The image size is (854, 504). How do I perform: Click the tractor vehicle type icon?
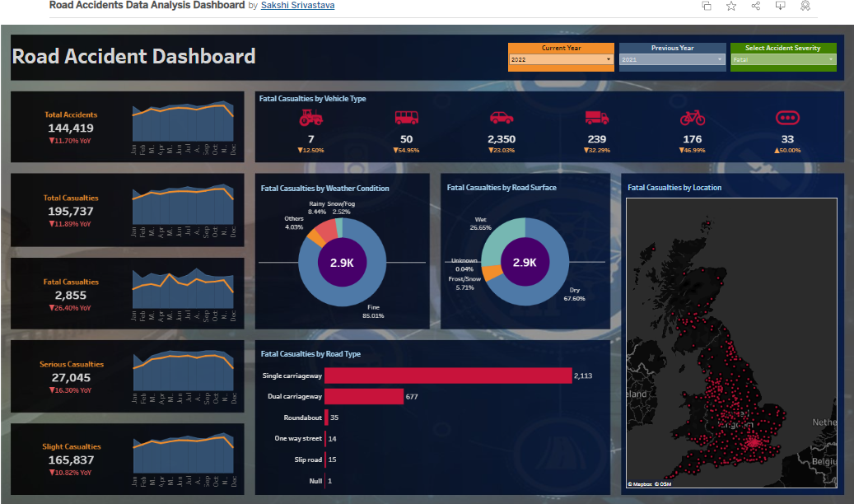click(x=311, y=117)
